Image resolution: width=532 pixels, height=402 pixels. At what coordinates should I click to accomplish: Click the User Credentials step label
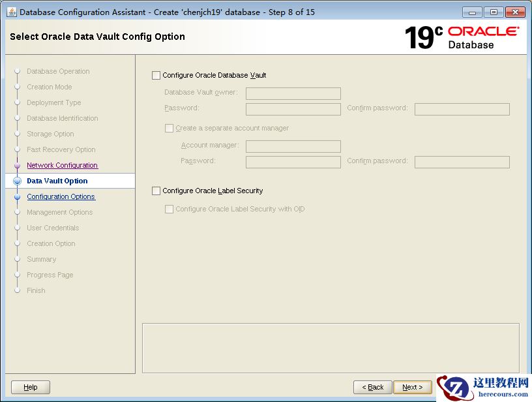pos(53,228)
